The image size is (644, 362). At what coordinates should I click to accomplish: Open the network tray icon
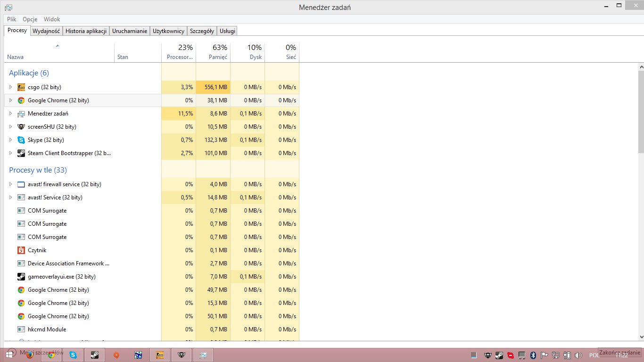(556, 355)
